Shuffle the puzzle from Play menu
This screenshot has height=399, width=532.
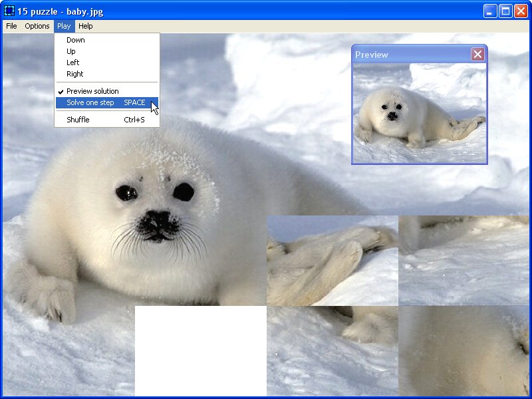[78, 120]
